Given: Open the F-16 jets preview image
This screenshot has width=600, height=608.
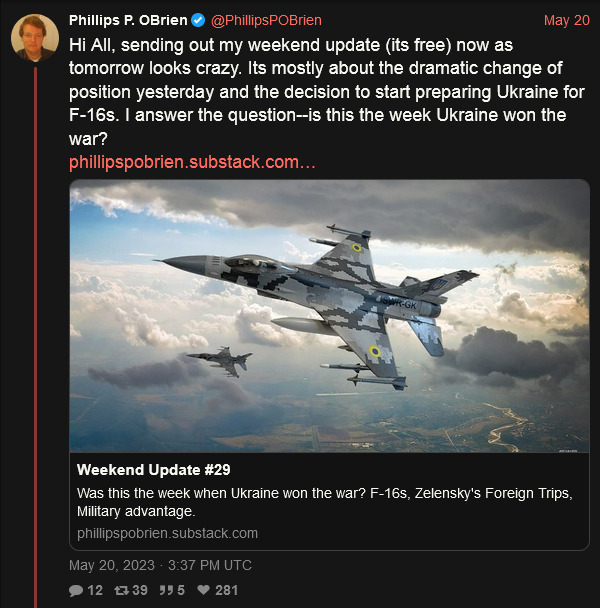Looking at the screenshot, I should tap(330, 315).
